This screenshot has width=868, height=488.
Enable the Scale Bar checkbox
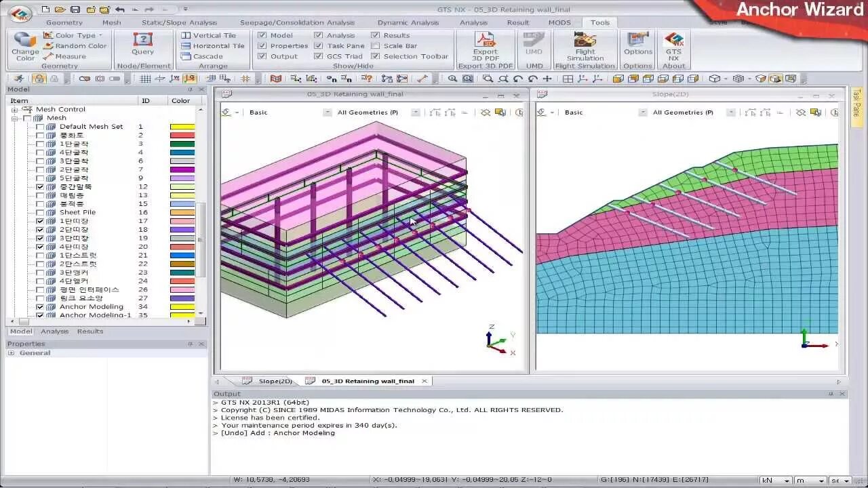tap(376, 46)
